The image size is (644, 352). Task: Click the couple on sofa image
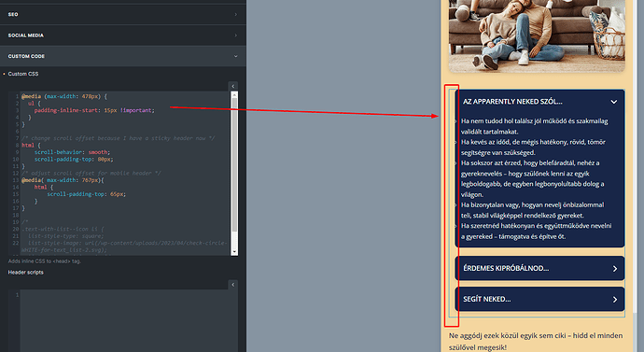coord(537,36)
